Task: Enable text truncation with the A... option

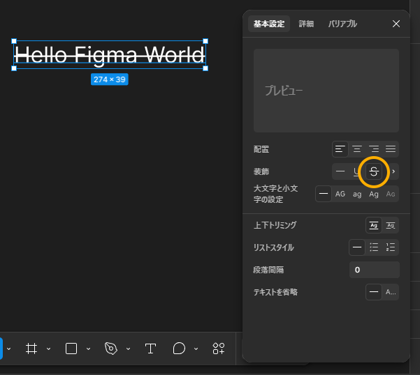Action: point(390,292)
